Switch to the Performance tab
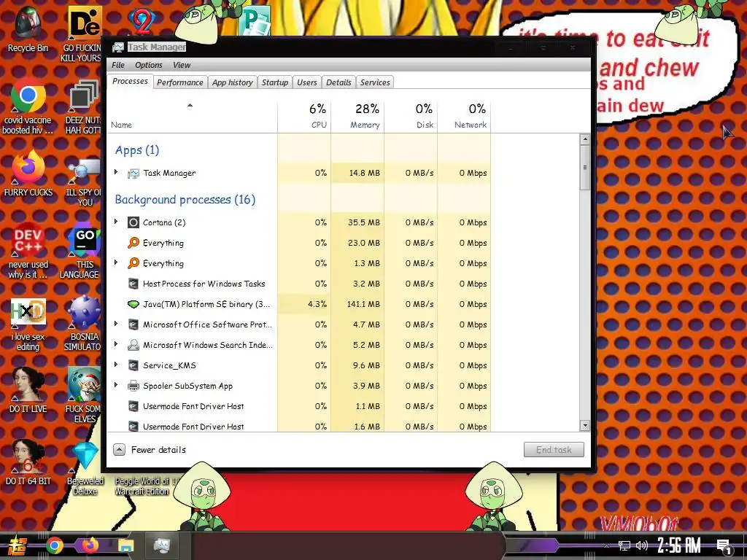The width and height of the screenshot is (747, 560). (180, 82)
